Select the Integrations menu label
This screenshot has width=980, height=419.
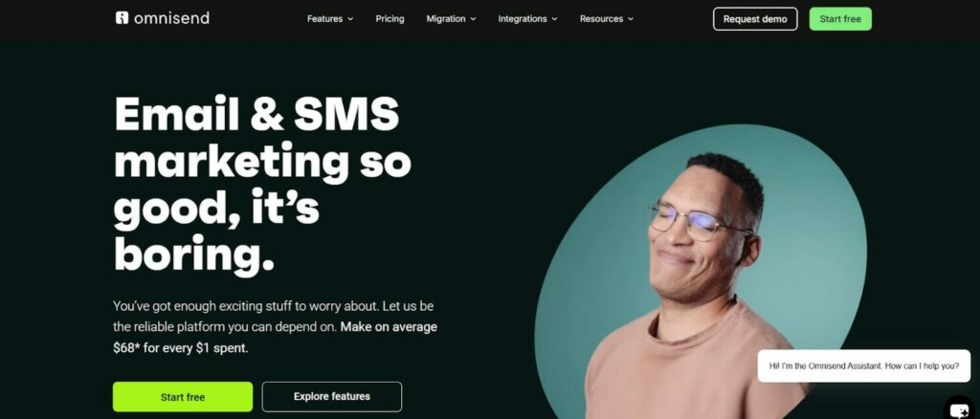tap(523, 19)
